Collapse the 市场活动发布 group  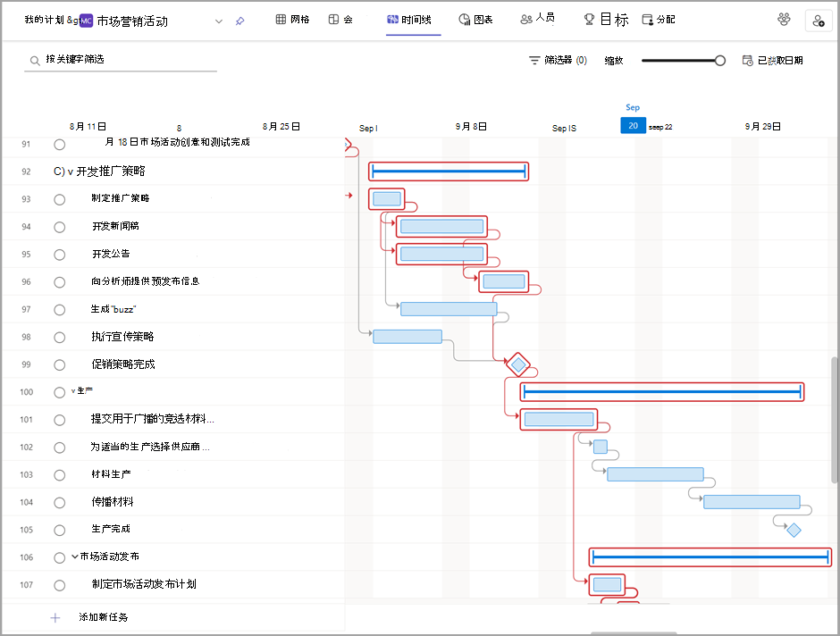point(75,556)
